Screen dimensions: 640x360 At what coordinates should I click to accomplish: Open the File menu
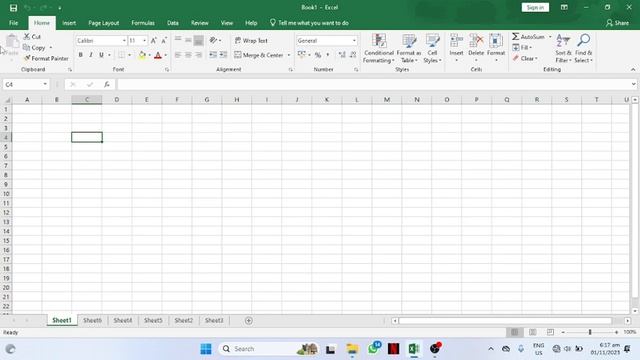click(13, 23)
